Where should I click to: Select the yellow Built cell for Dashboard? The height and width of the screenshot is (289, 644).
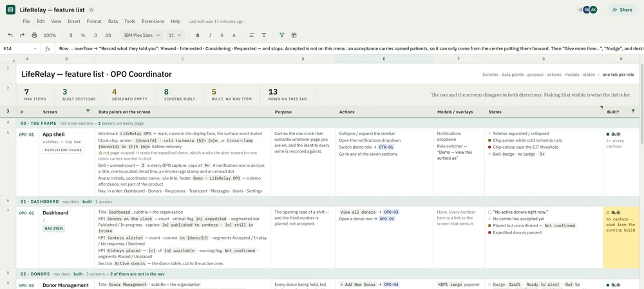coord(621,238)
